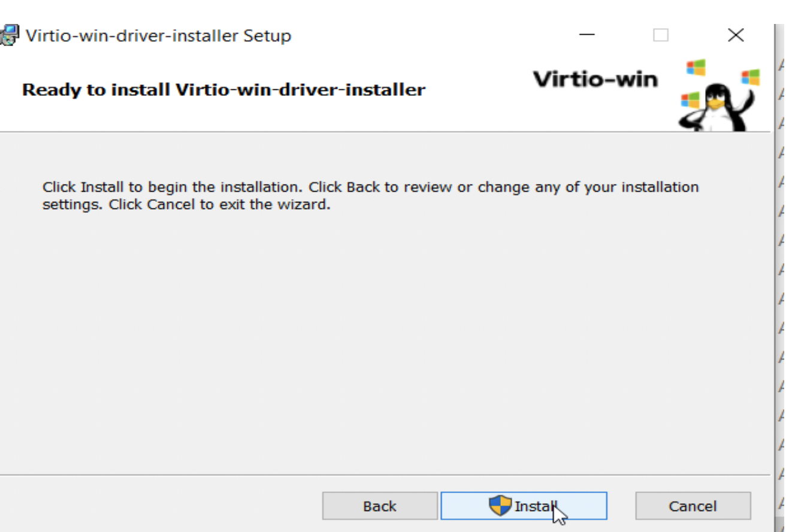Screen dimensions: 786x532
Task: Click the Windows logo at far right of banner
Action: 750,77
